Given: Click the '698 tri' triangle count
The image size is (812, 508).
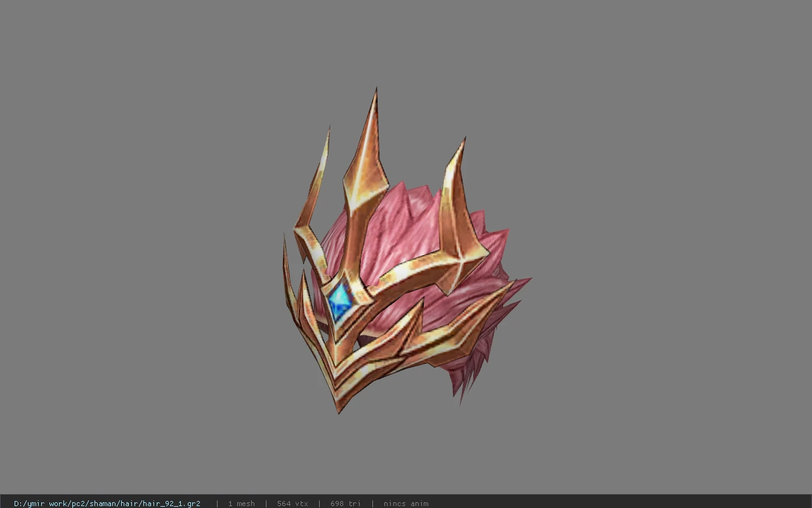Looking at the screenshot, I should pyautogui.click(x=346, y=504).
